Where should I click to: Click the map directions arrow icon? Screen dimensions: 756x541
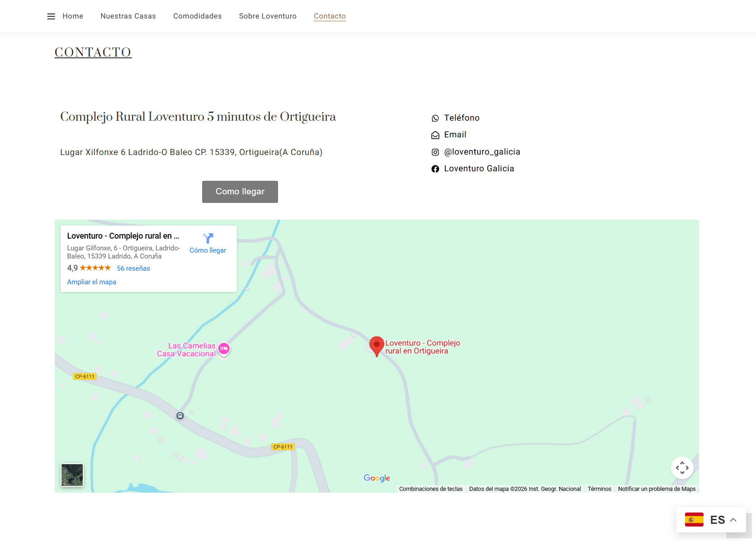point(208,238)
